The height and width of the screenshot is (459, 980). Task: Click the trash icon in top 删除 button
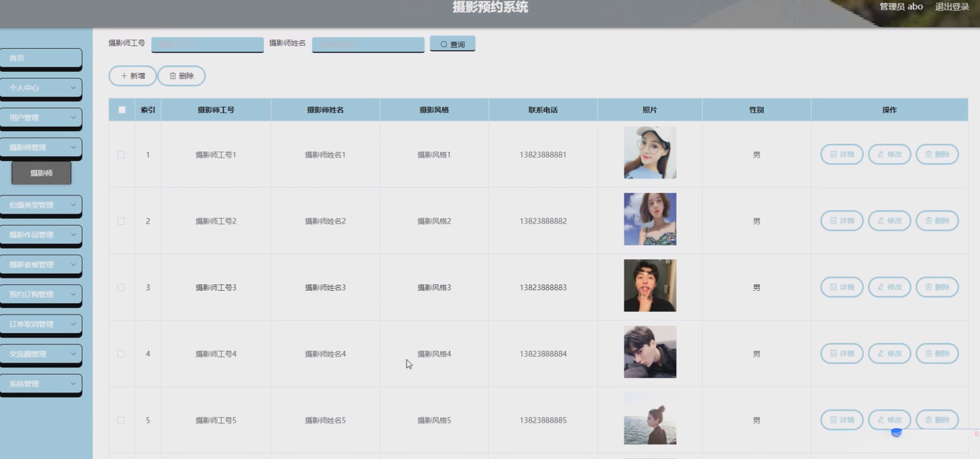coord(173,76)
